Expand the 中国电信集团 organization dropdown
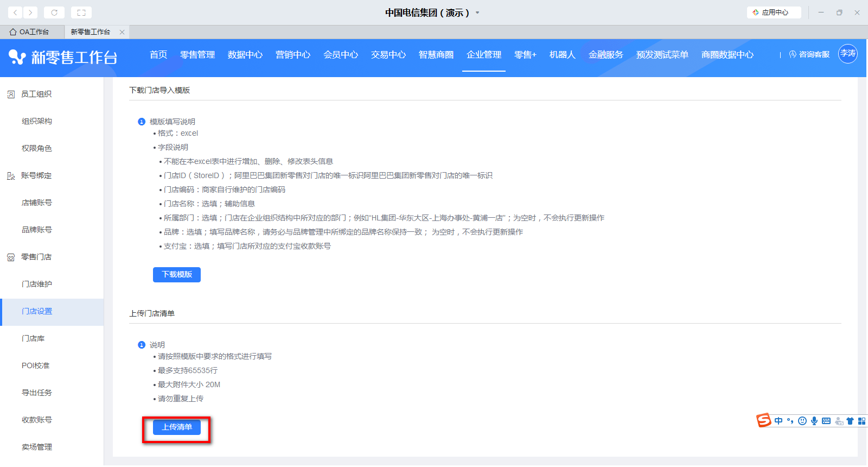This screenshot has width=868, height=467. coord(477,12)
